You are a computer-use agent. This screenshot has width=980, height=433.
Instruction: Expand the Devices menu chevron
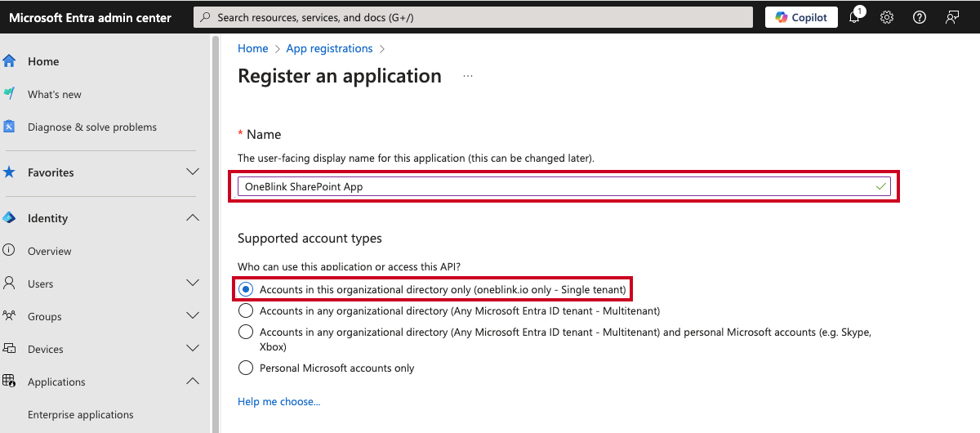[193, 349]
